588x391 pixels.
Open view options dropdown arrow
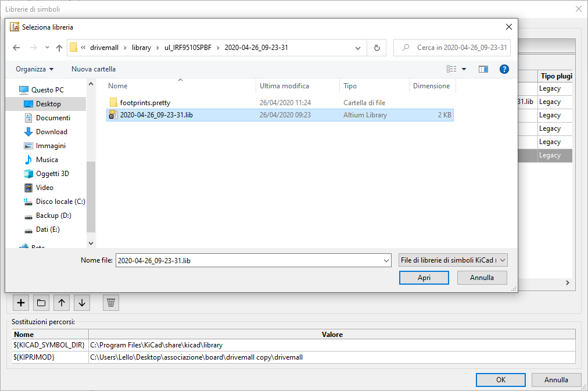coord(464,69)
